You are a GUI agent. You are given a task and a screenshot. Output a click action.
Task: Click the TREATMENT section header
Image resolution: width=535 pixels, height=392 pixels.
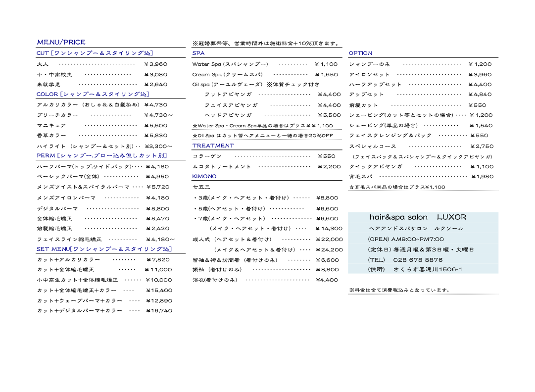[x=213, y=146]
